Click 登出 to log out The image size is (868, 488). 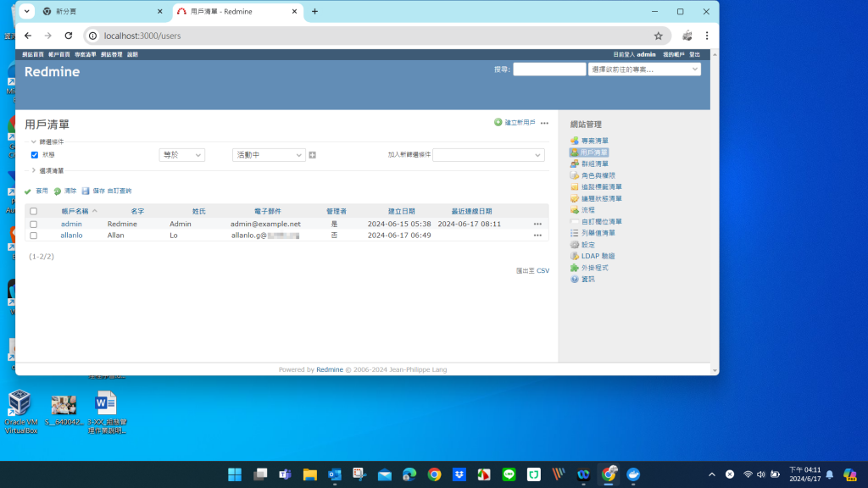695,54
